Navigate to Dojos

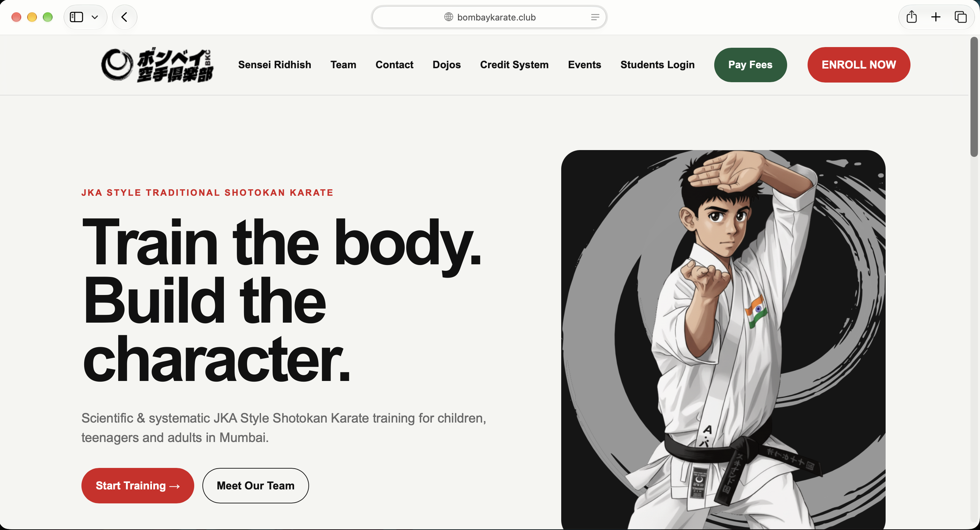point(447,65)
